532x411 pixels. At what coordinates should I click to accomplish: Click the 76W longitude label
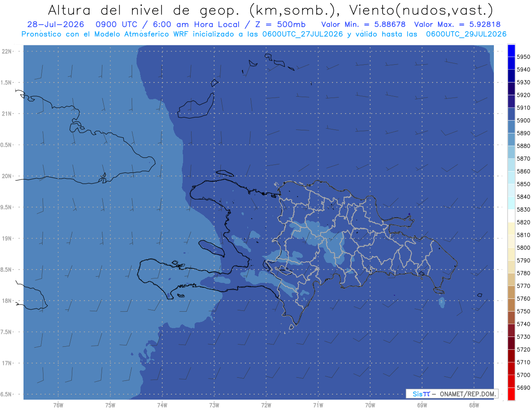point(58,405)
